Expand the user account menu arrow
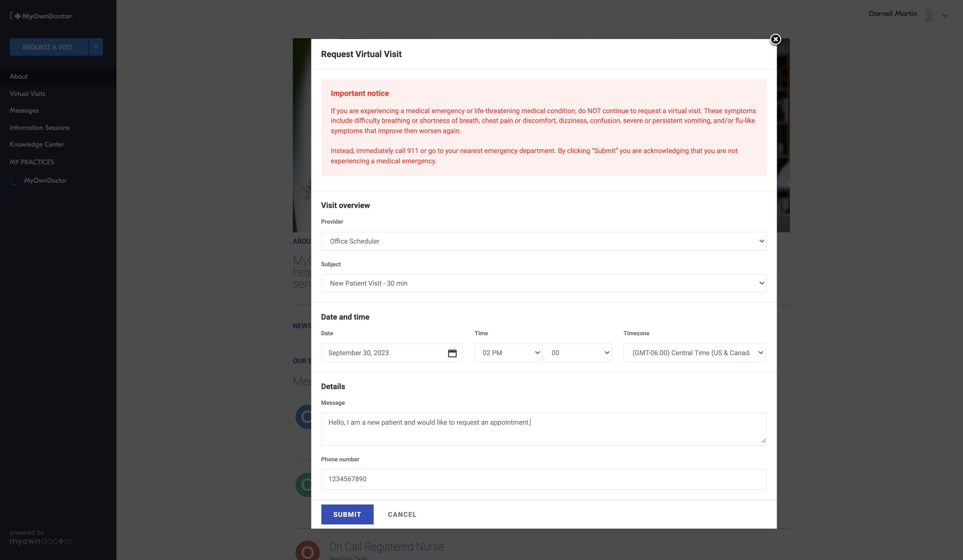963x560 pixels. click(x=944, y=16)
